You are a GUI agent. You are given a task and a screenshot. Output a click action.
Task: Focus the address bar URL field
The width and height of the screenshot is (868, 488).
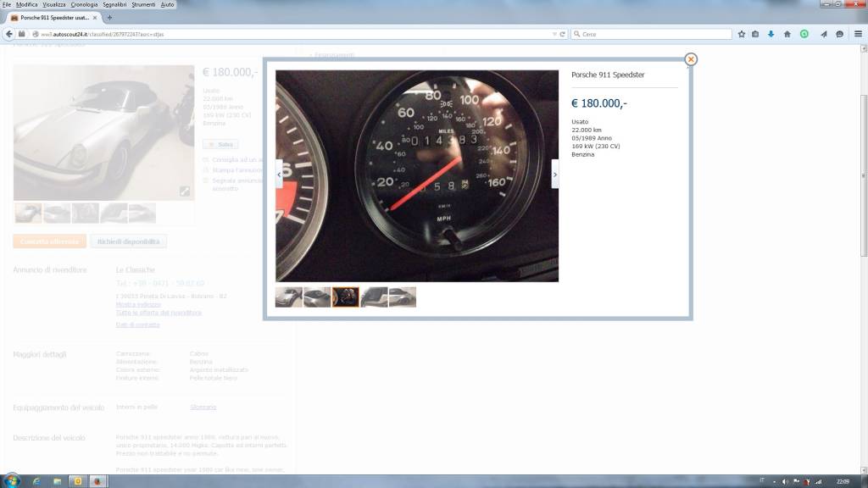[293, 34]
